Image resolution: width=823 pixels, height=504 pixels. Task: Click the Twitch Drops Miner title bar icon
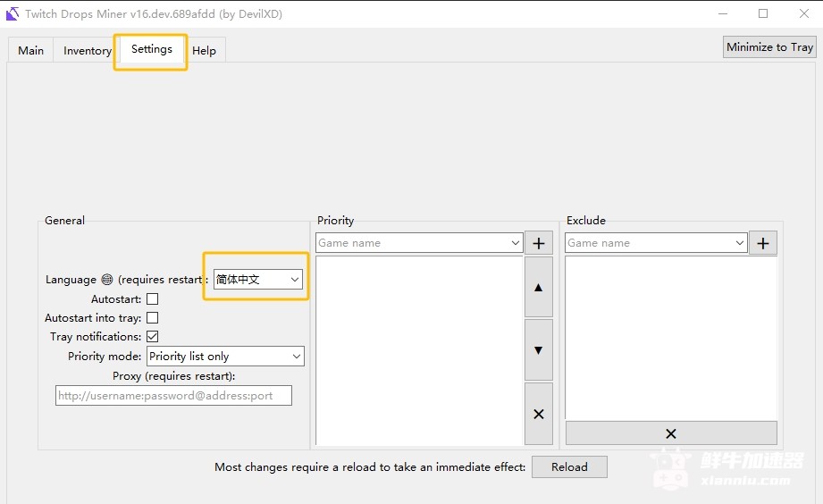click(x=13, y=13)
